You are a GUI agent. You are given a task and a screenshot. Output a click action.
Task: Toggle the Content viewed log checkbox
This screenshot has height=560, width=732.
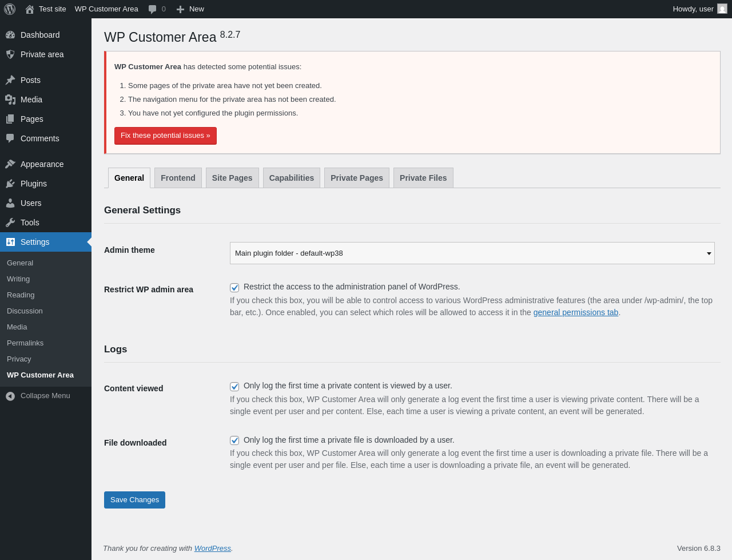click(x=234, y=387)
